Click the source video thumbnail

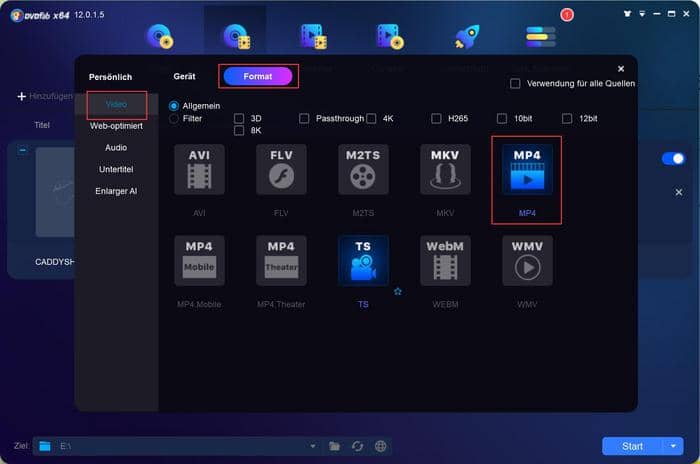point(55,192)
